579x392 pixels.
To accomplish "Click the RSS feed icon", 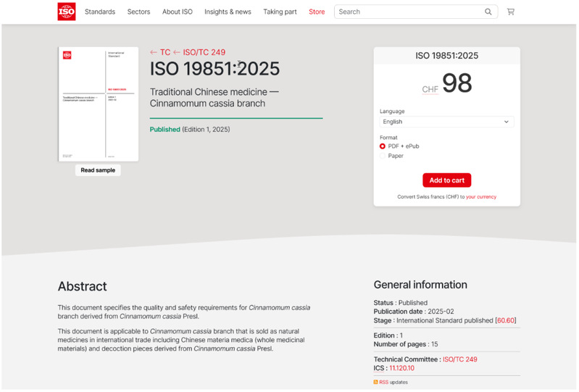I will pos(376,382).
